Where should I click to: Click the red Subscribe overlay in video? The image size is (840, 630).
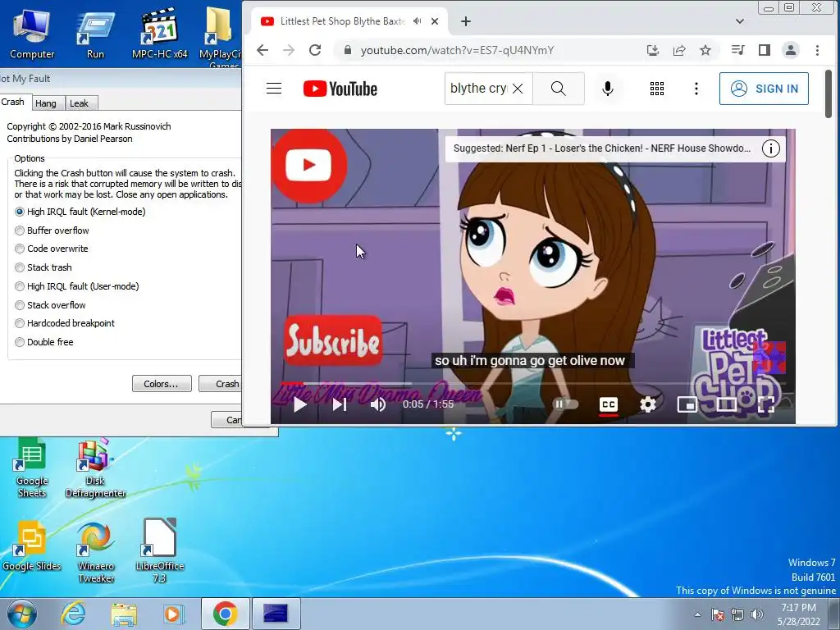[x=333, y=341]
